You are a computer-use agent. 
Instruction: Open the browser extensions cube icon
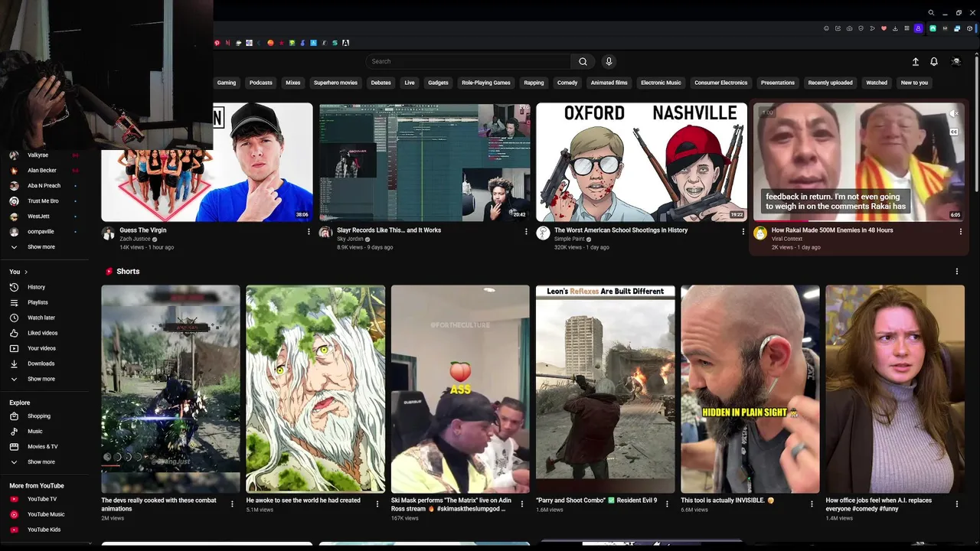click(969, 28)
